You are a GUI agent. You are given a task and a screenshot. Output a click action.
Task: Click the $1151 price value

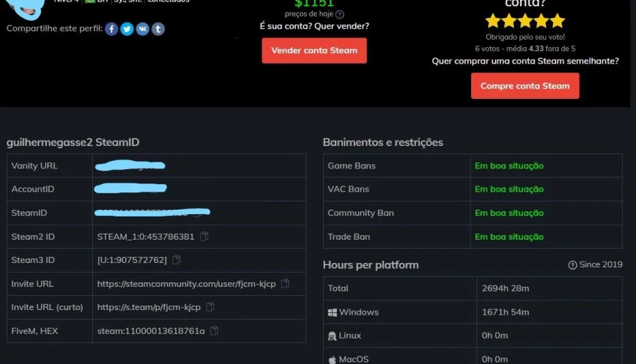[315, 3]
